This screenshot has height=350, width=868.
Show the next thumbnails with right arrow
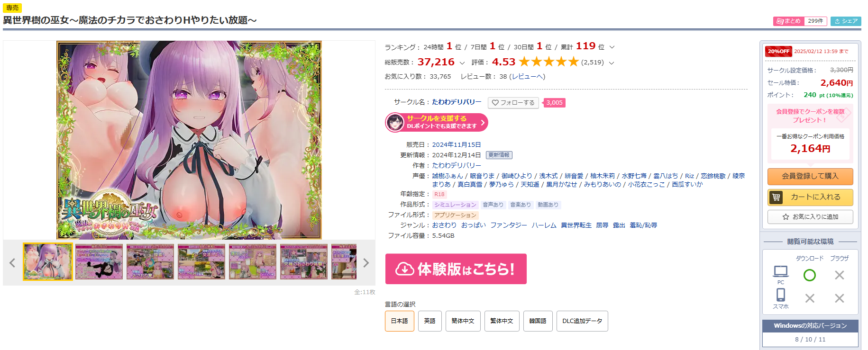tap(366, 262)
